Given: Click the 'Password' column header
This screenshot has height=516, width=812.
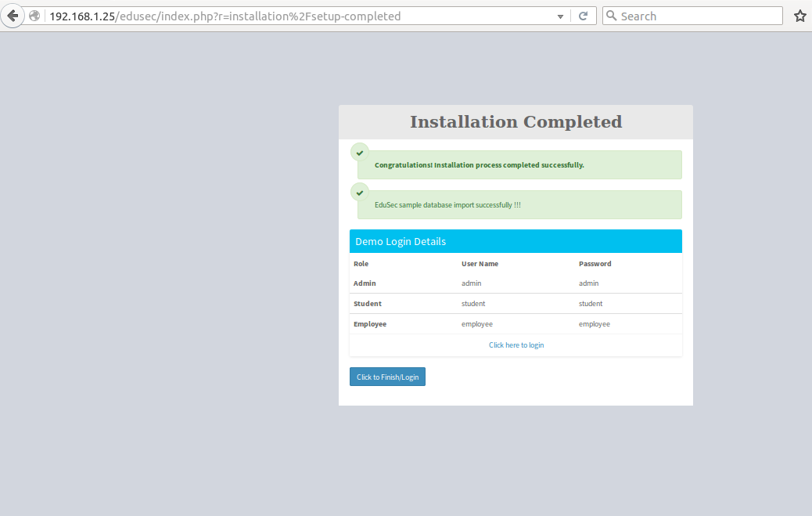Looking at the screenshot, I should [x=595, y=264].
